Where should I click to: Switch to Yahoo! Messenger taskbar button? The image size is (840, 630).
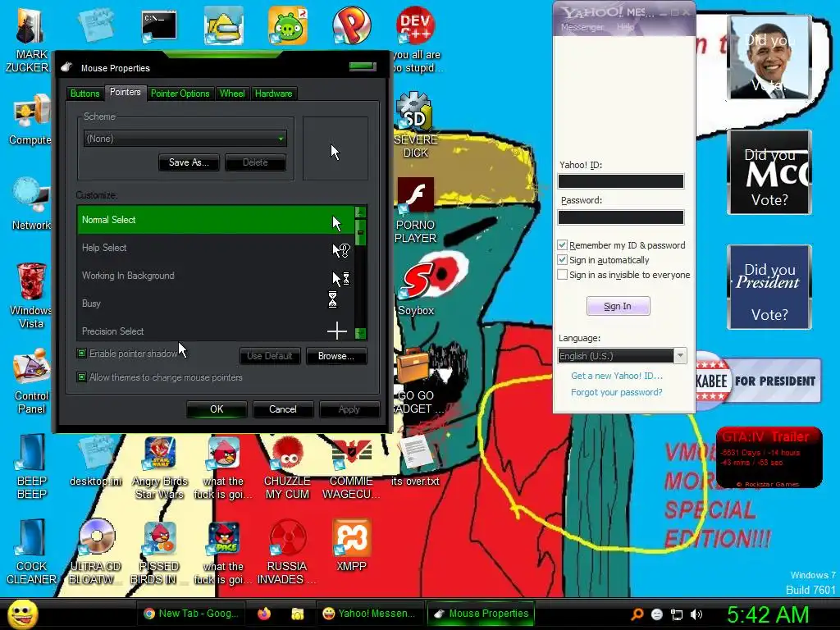[370, 614]
